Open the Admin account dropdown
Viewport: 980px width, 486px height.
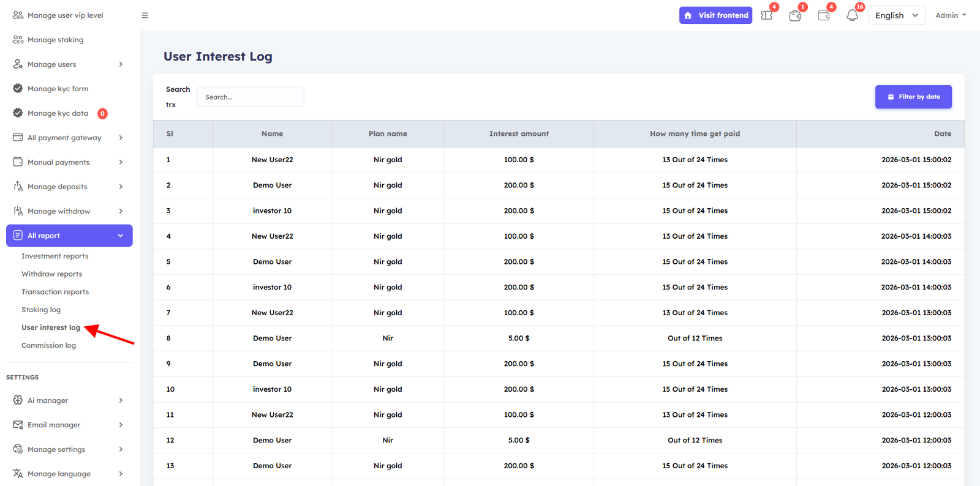point(951,15)
